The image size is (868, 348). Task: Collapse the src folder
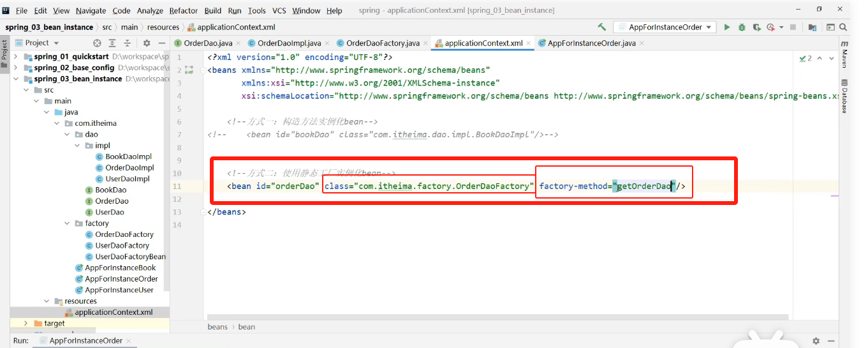(27, 90)
